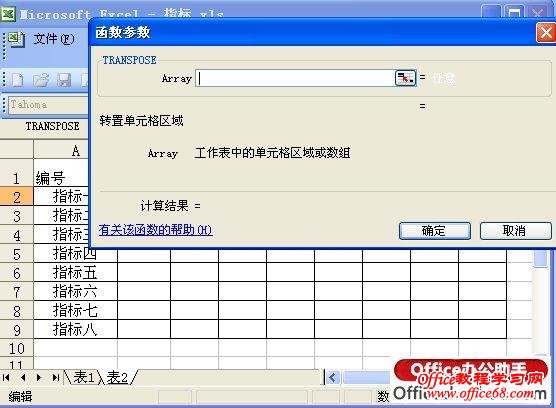Close the 函数参数 dialog

point(546,33)
